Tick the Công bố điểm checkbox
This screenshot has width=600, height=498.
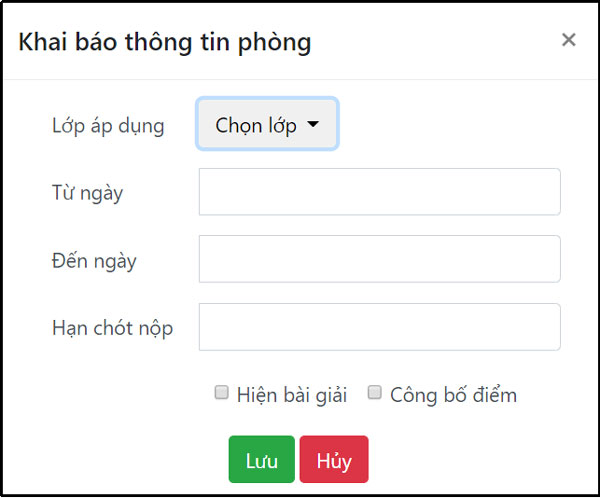click(375, 392)
